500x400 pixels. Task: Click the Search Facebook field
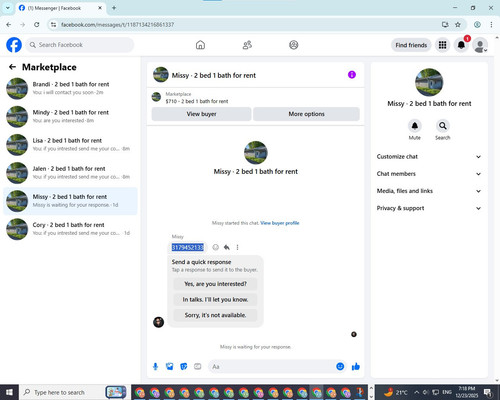(x=80, y=45)
